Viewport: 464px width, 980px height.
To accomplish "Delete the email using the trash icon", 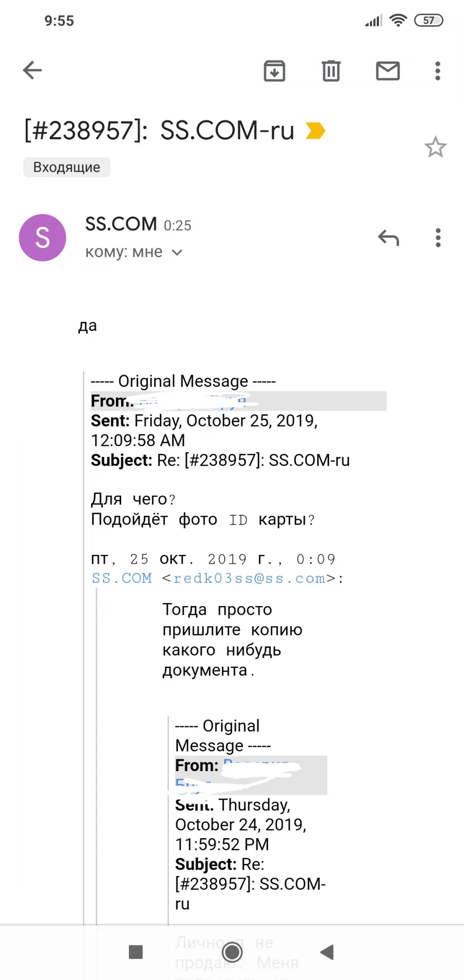I will [x=331, y=71].
